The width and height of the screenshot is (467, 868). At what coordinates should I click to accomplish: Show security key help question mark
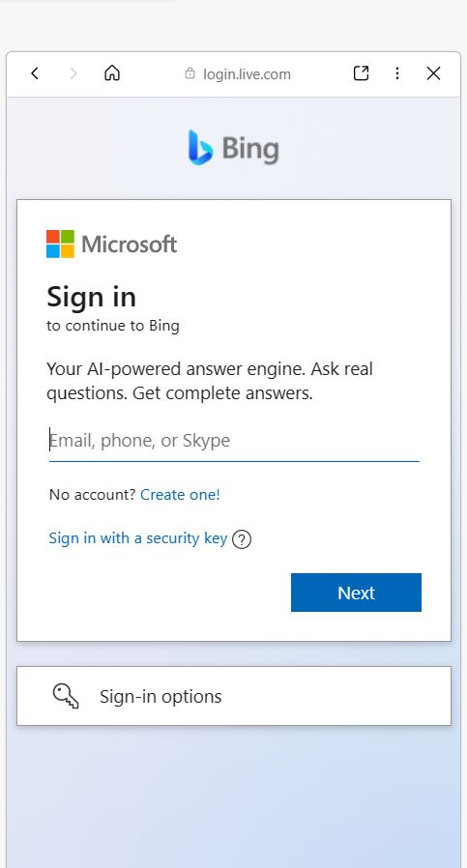242,539
